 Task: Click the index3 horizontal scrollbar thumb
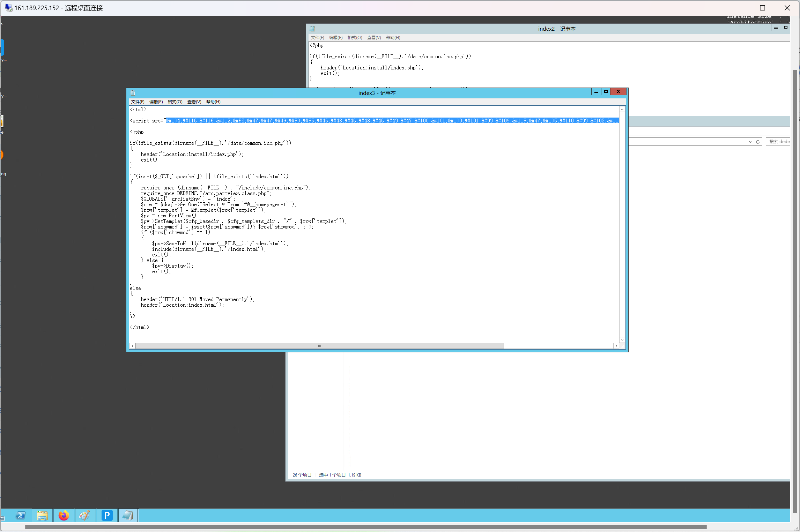[x=319, y=346]
